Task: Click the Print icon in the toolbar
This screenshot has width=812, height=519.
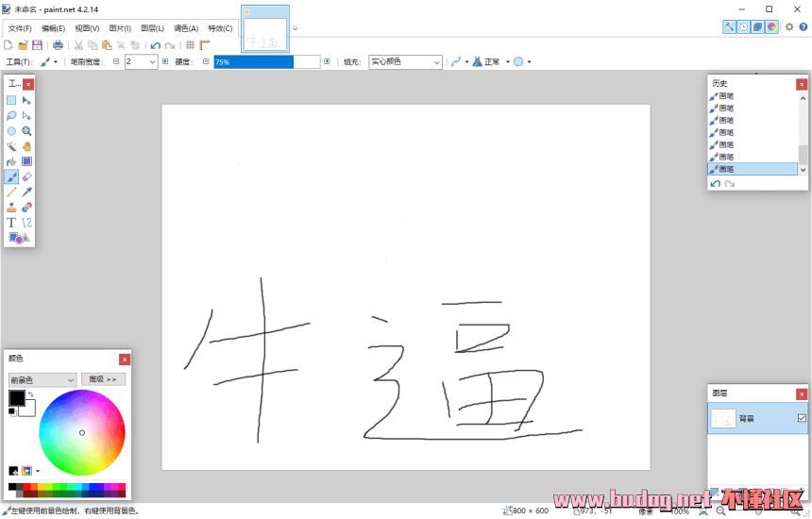Action: [x=58, y=44]
